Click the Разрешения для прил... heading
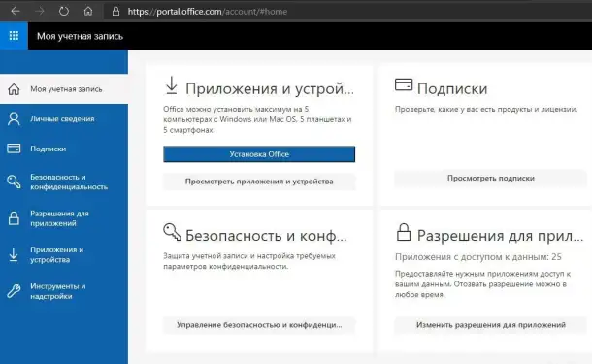The height and width of the screenshot is (364, 592). pos(500,236)
